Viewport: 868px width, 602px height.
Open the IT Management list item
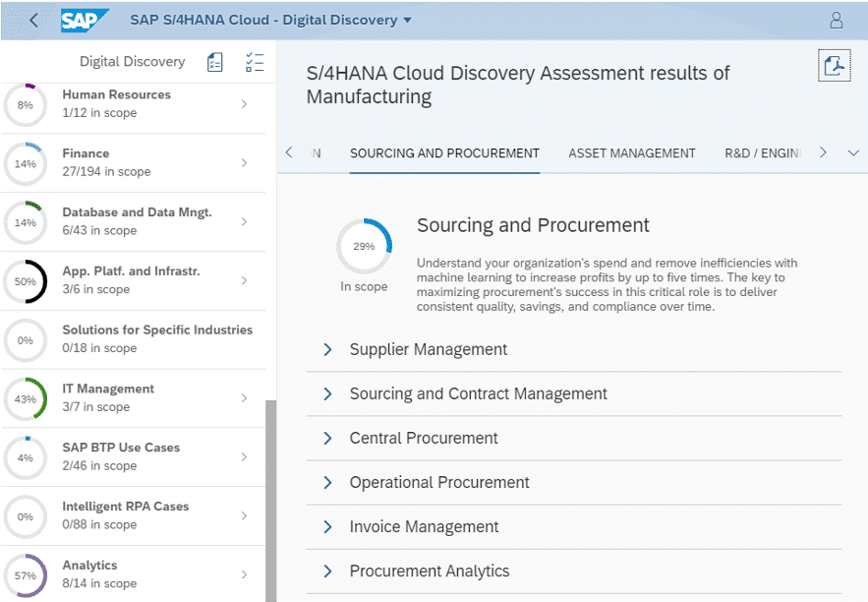coord(133,398)
